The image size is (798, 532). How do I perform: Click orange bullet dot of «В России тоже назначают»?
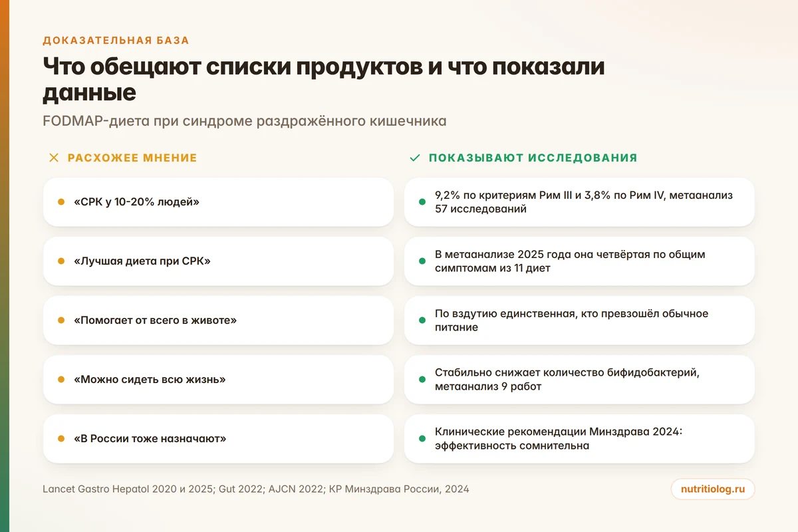coord(61,439)
